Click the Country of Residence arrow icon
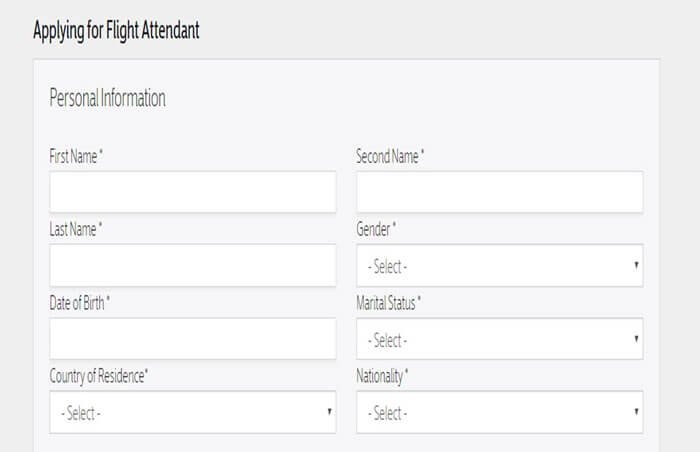Viewport: 700px width, 452px height. tap(329, 412)
